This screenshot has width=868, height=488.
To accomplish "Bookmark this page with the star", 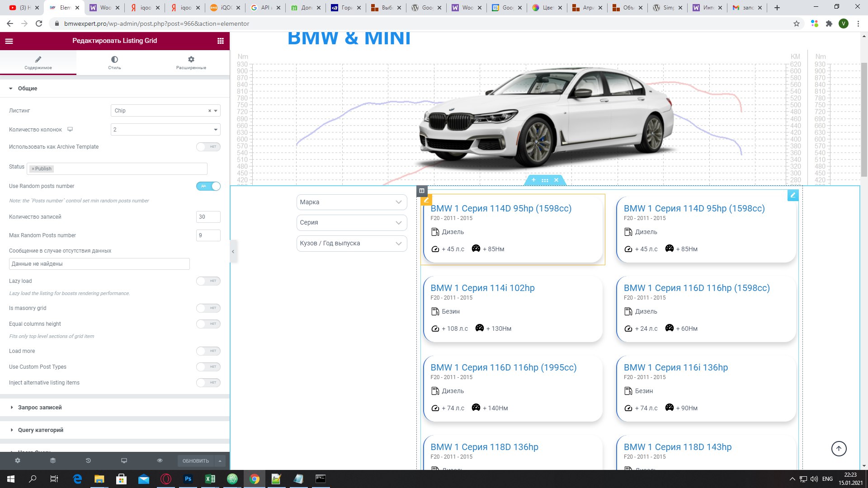I will [x=797, y=23].
